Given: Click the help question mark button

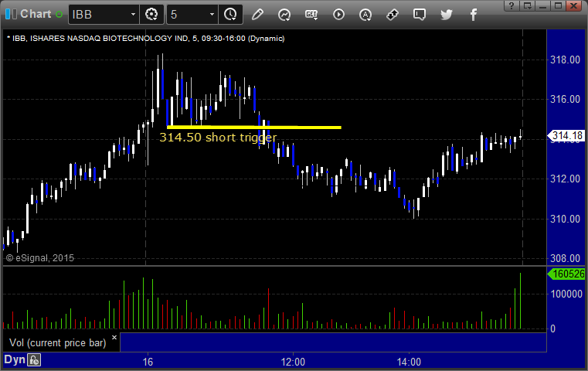Looking at the screenshot, I should tap(512, 5).
